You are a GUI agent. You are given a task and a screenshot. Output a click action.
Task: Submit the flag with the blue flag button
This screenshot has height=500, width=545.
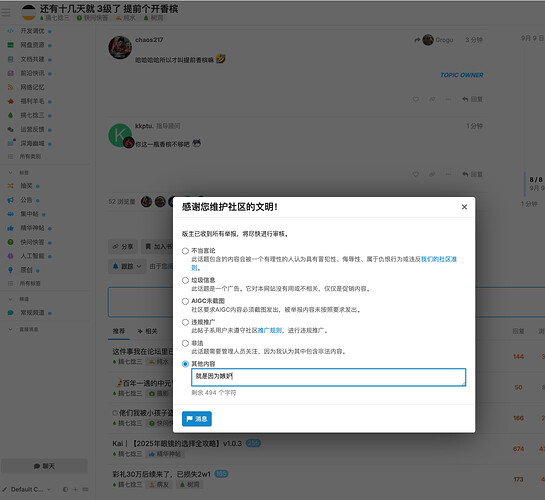(x=197, y=419)
